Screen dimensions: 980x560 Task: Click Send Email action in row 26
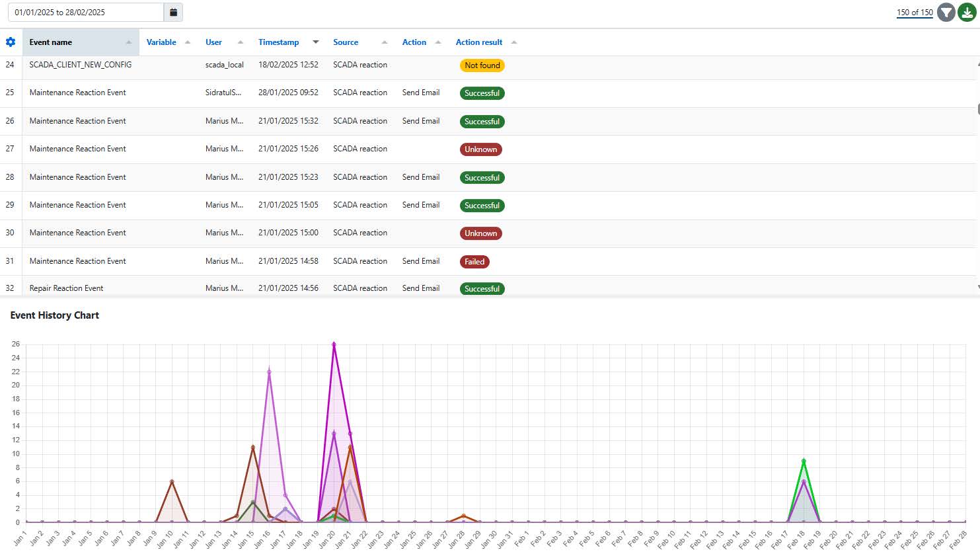(421, 121)
